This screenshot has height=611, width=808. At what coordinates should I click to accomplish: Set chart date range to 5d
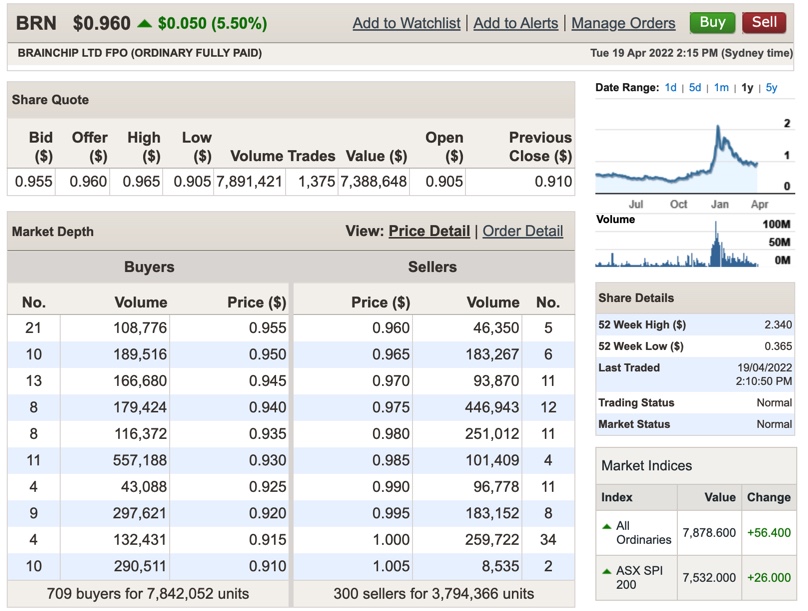(x=695, y=88)
